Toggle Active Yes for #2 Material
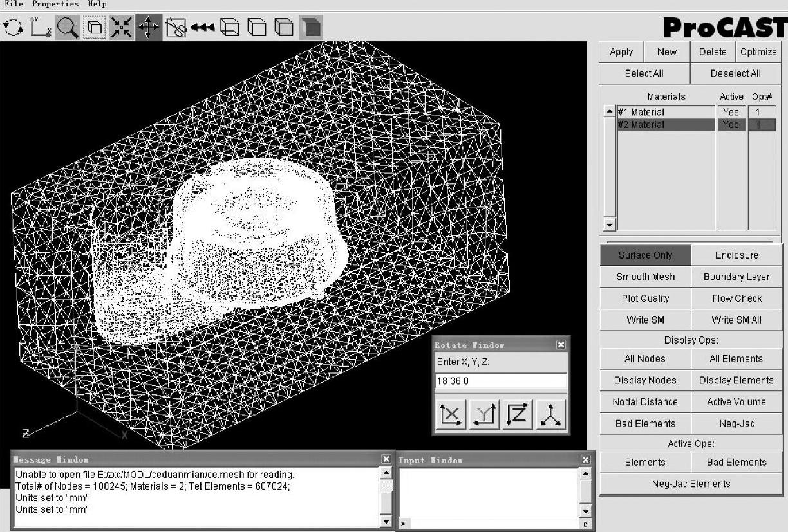The image size is (788, 532). [x=731, y=125]
